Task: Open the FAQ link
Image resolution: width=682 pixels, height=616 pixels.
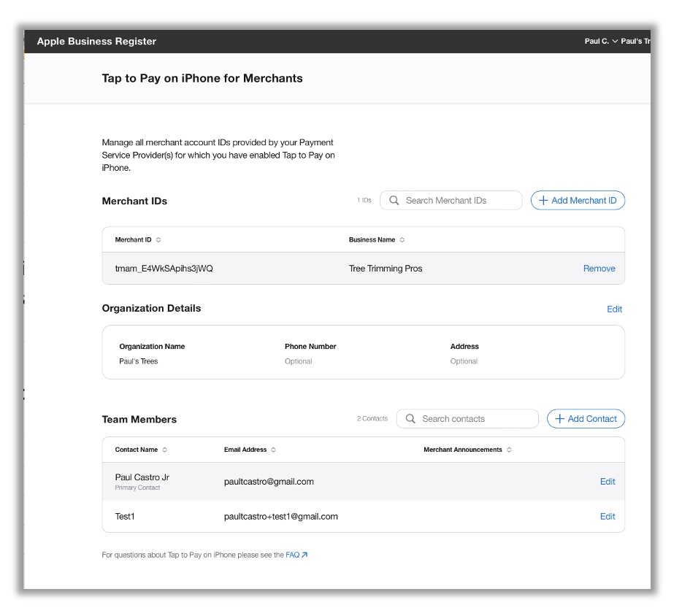Action: (292, 555)
